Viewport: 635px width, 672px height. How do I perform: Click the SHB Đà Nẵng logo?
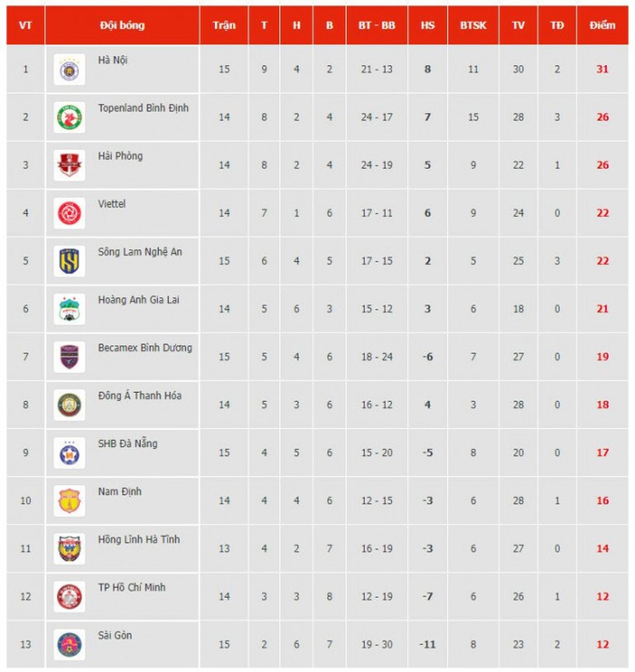(69, 453)
